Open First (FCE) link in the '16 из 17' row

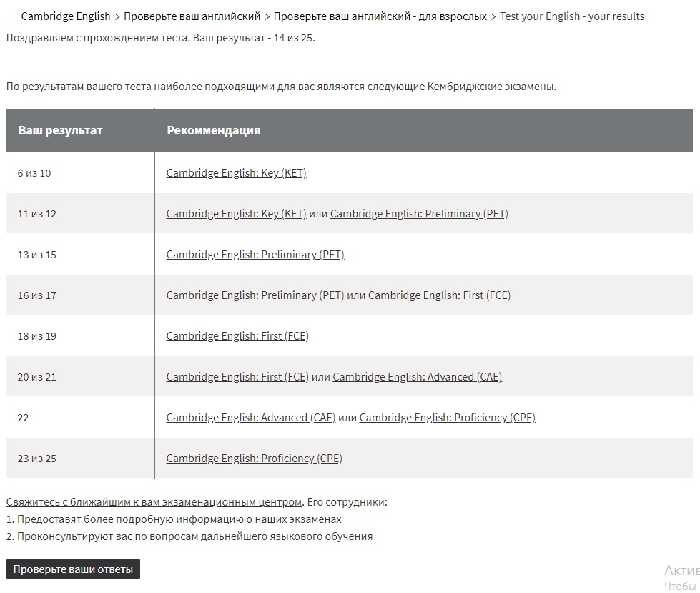coord(439,295)
